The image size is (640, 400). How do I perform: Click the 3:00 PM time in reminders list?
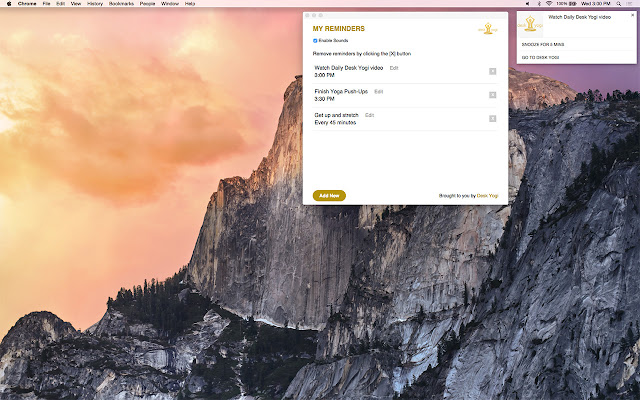tap(324, 75)
